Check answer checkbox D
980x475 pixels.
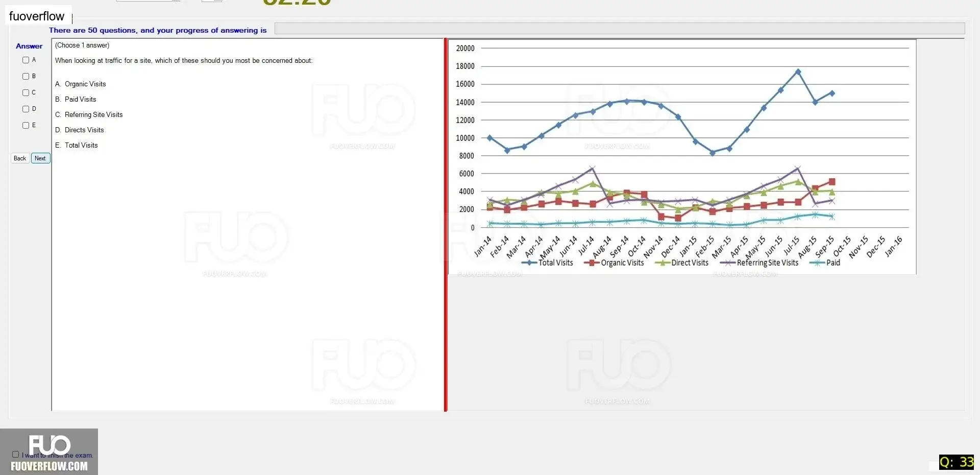click(26, 109)
